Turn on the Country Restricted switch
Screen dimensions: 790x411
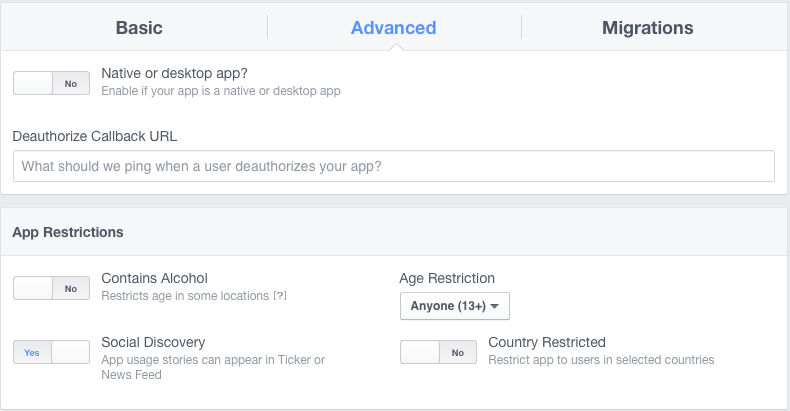[x=438, y=352]
